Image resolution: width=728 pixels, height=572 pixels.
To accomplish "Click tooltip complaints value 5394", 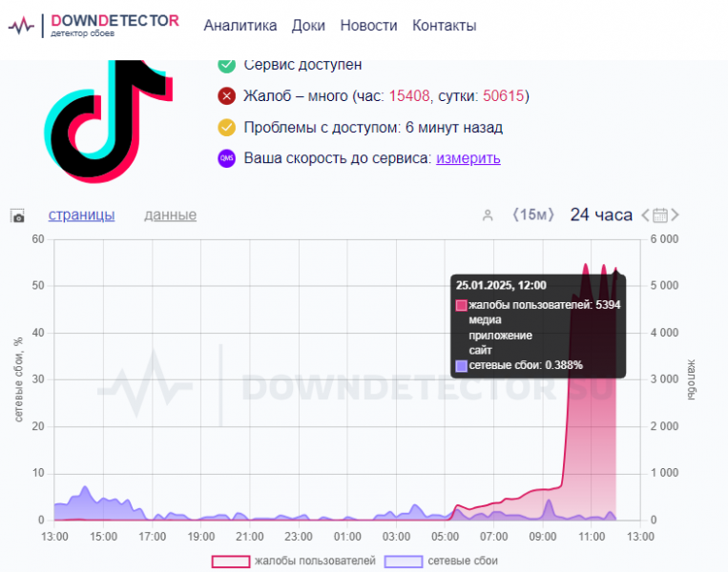I will tap(608, 305).
